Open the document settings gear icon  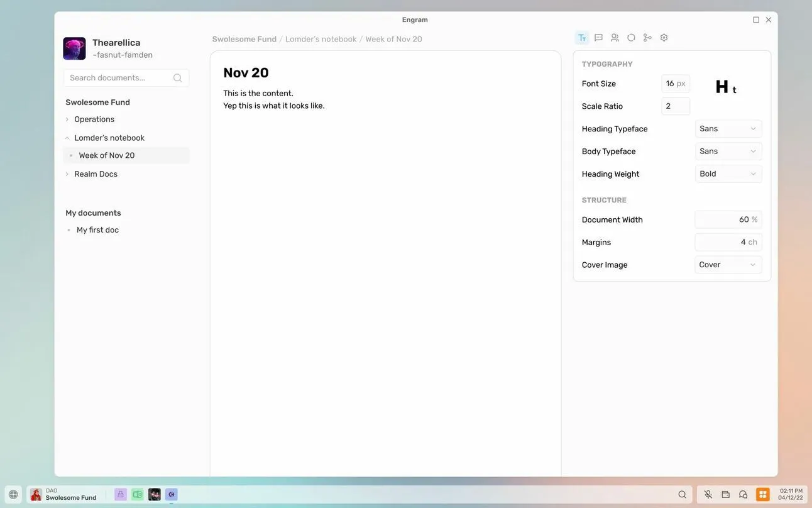pyautogui.click(x=664, y=38)
